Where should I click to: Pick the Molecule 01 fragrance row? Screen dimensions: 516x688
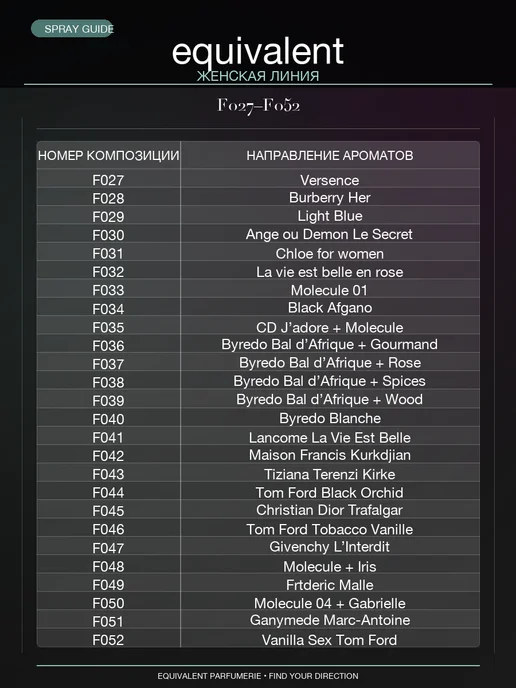pos(258,290)
